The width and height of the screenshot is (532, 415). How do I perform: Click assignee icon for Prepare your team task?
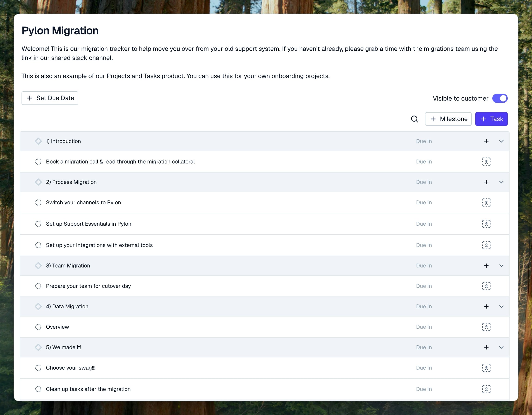(x=486, y=286)
